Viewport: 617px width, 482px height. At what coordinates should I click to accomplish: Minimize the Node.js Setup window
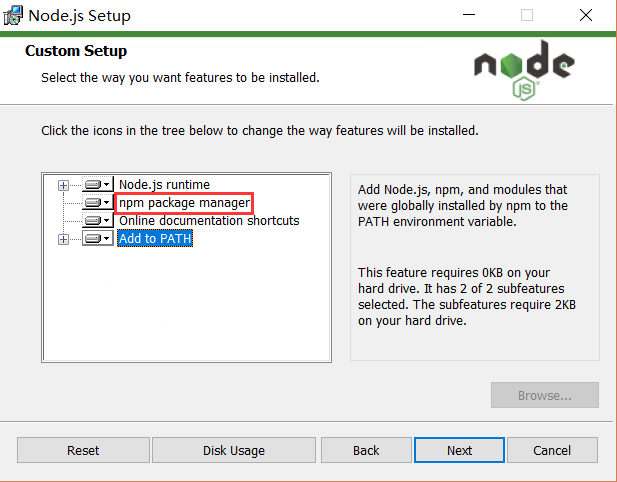point(469,15)
